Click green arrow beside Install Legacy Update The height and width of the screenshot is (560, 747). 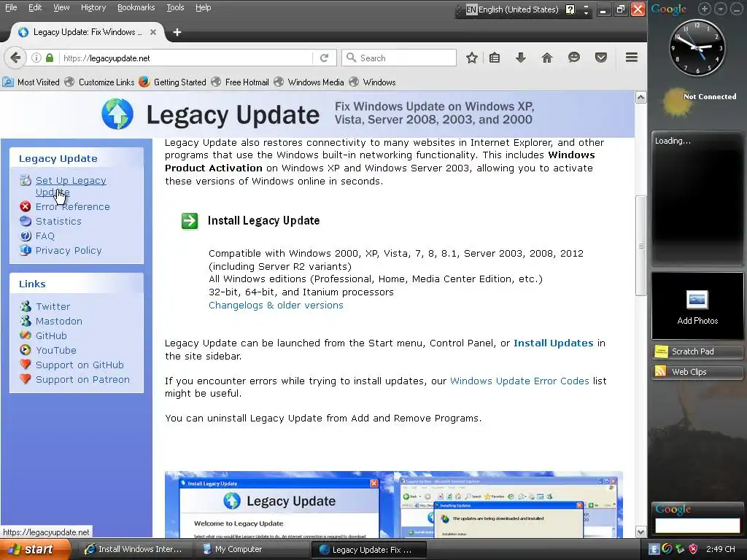pos(190,221)
